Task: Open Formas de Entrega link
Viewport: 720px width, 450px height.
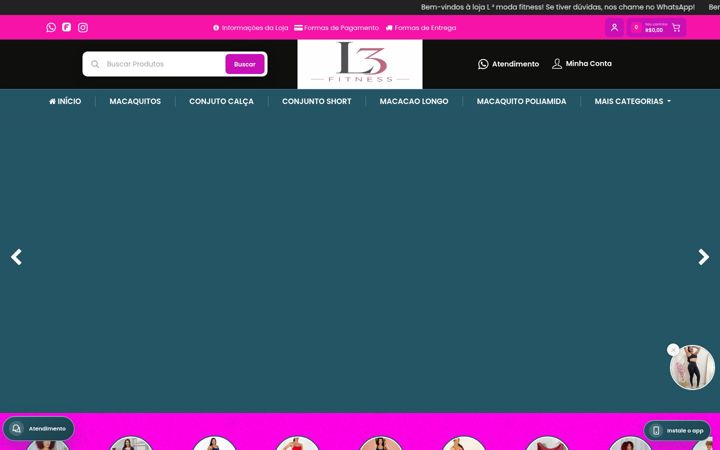Action: tap(421, 28)
